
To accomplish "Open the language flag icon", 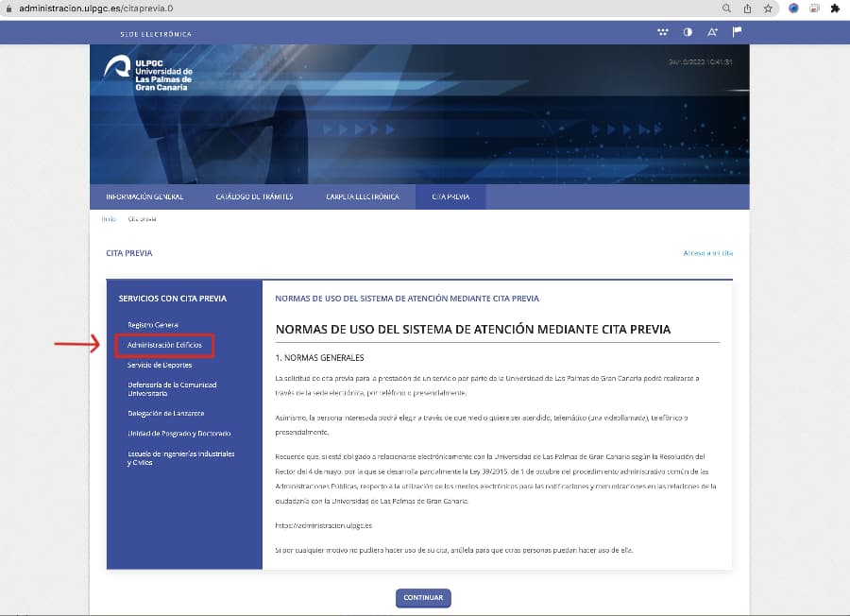I will click(x=737, y=31).
